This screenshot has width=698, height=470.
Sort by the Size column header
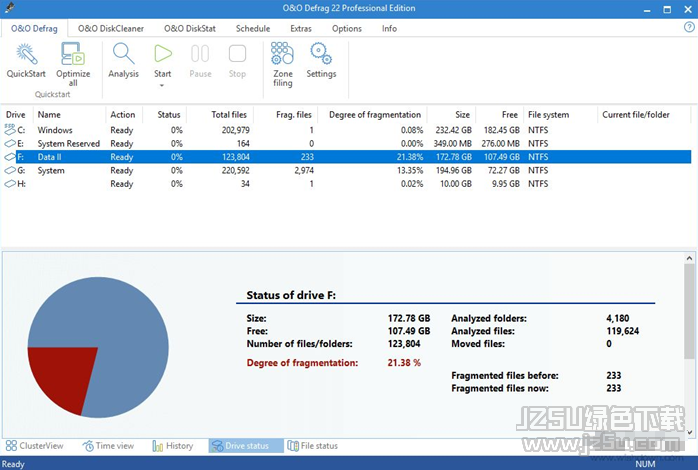(x=462, y=114)
